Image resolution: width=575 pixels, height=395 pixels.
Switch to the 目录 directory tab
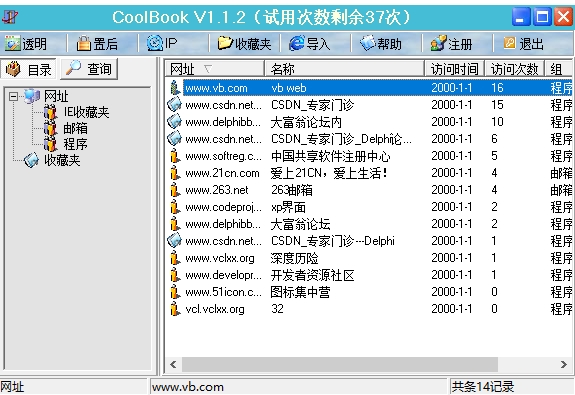pyautogui.click(x=29, y=69)
